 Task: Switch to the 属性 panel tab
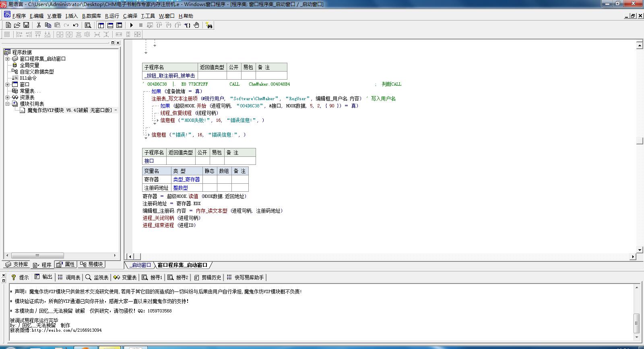pos(66,264)
